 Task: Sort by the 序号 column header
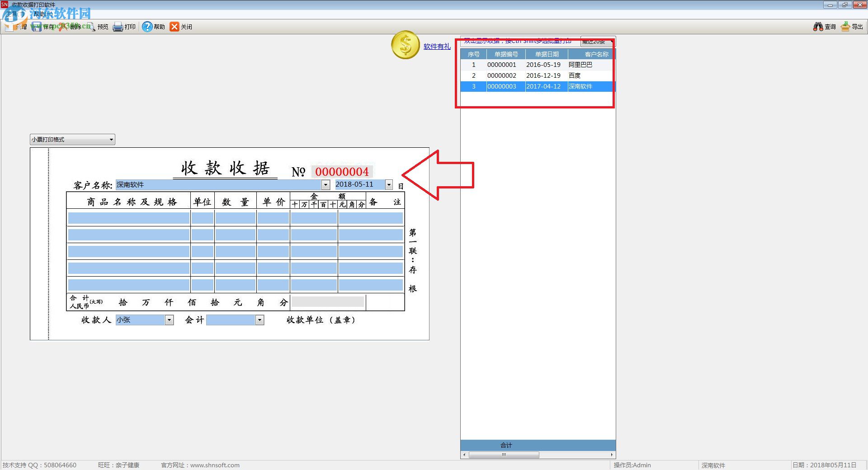point(473,54)
